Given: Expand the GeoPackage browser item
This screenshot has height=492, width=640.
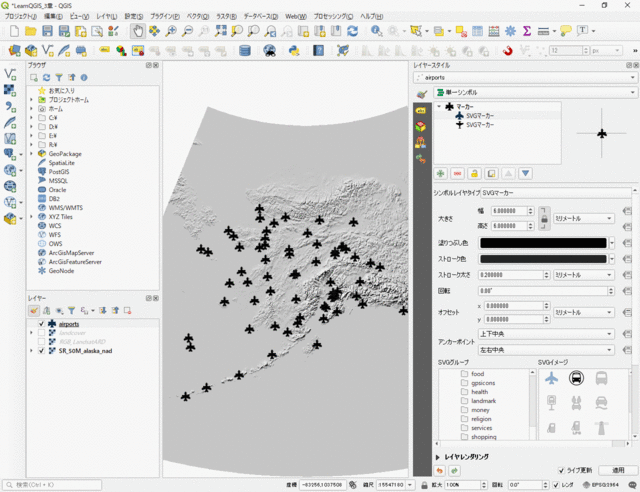Looking at the screenshot, I should 31,154.
